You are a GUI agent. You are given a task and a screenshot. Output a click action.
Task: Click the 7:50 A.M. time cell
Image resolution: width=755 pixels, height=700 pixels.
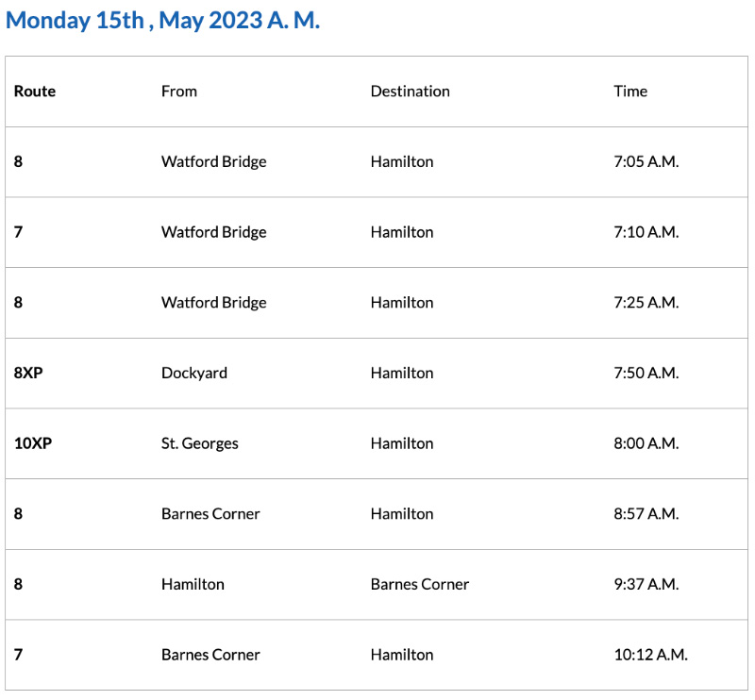646,373
